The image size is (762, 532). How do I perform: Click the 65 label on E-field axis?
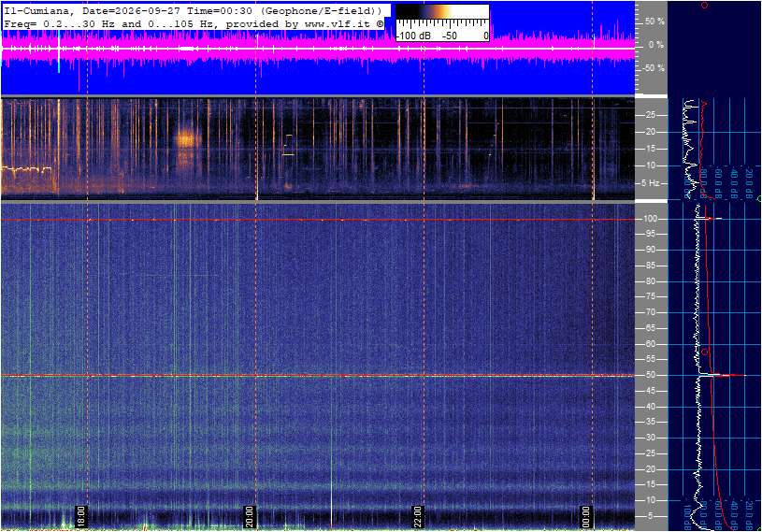650,328
